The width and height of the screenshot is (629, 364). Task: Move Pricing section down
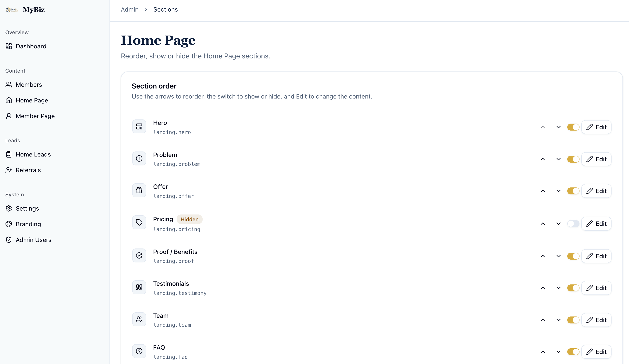click(x=559, y=224)
